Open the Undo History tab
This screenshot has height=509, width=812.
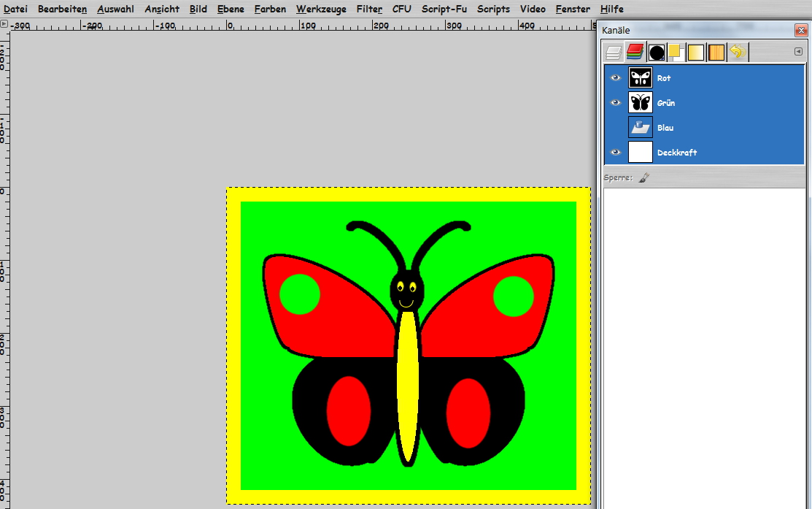[737, 53]
